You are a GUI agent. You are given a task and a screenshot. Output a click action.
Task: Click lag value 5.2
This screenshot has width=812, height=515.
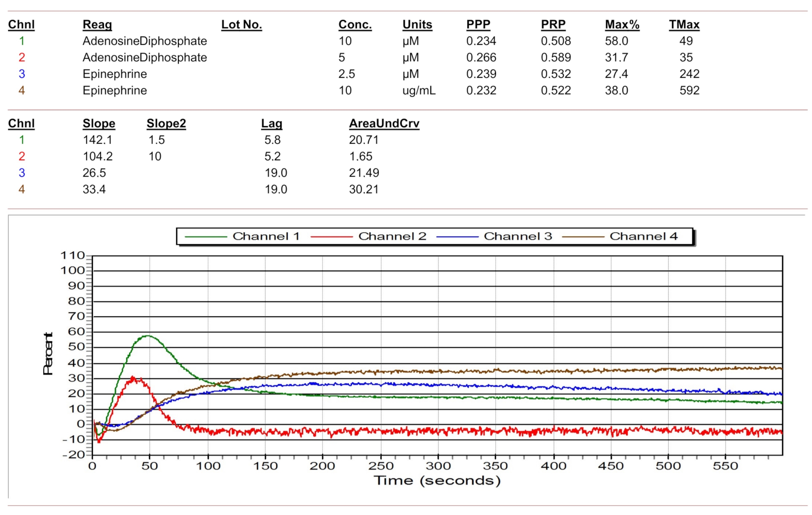pyautogui.click(x=272, y=156)
